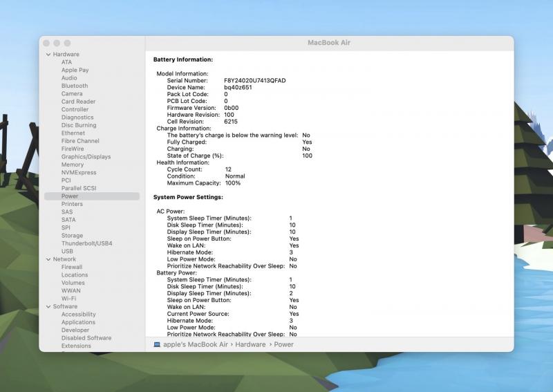Select Fibre Channel entry

coord(80,141)
